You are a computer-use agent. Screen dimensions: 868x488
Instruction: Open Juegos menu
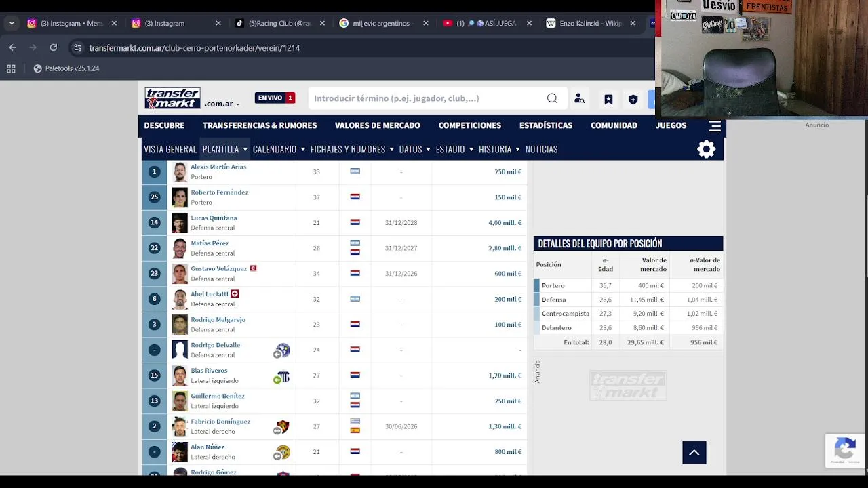(x=671, y=125)
